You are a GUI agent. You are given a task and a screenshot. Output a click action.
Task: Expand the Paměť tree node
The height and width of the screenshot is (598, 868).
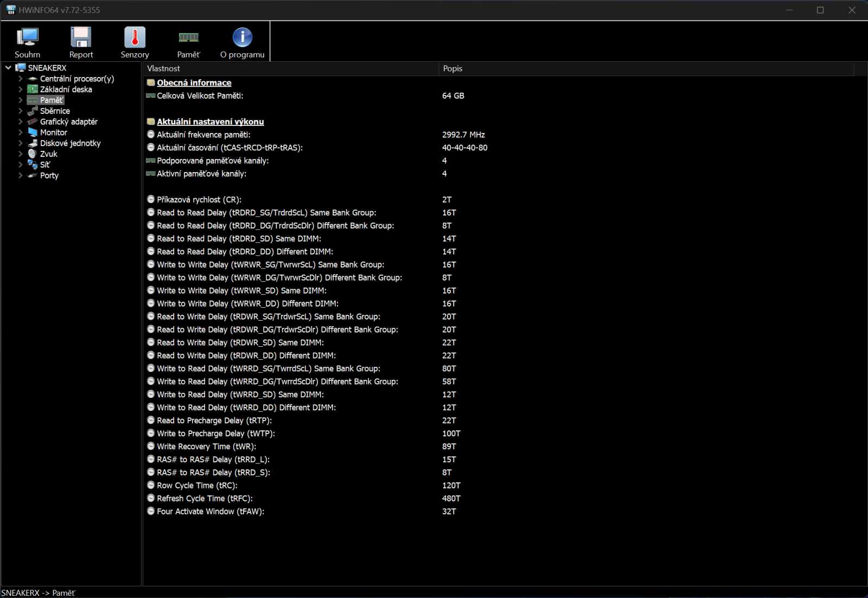(x=20, y=100)
